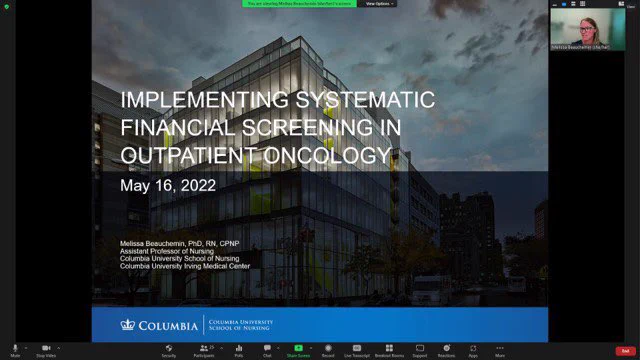Click the date May 16, 2022
Image resolution: width=640 pixels, height=360 pixels.
(x=168, y=185)
